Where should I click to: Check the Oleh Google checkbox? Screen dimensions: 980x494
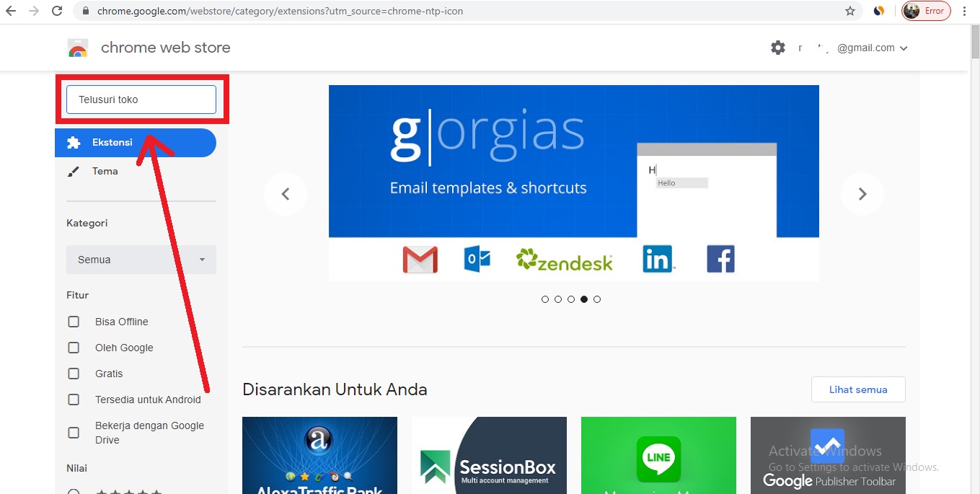click(74, 348)
